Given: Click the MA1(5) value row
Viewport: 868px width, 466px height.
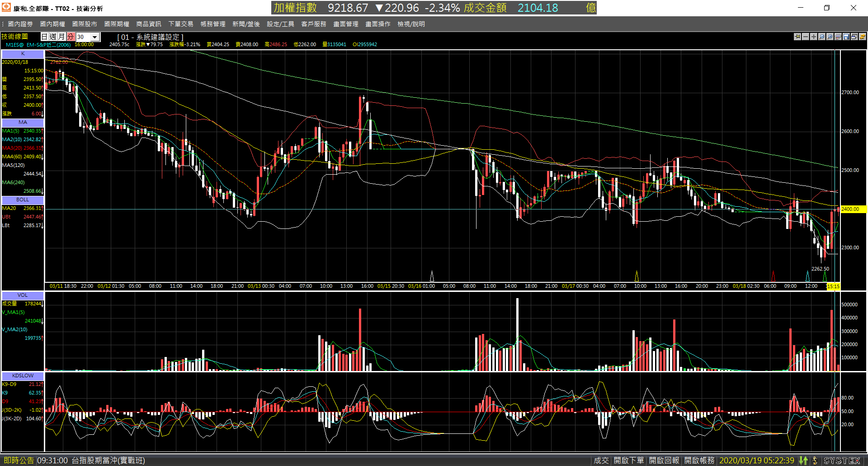Looking at the screenshot, I should click(23, 131).
